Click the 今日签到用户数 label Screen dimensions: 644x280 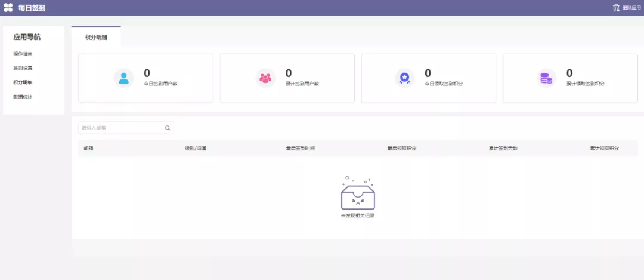(x=160, y=84)
